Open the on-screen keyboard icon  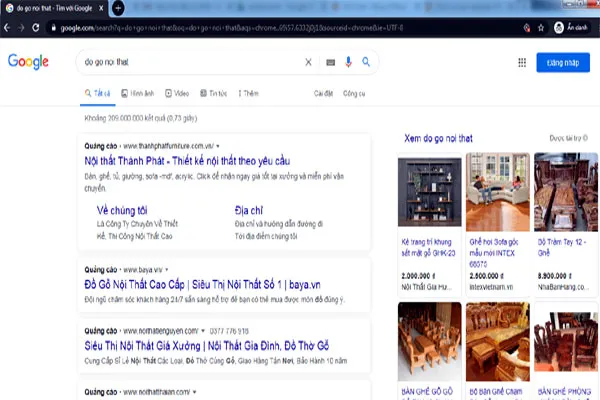coord(331,62)
